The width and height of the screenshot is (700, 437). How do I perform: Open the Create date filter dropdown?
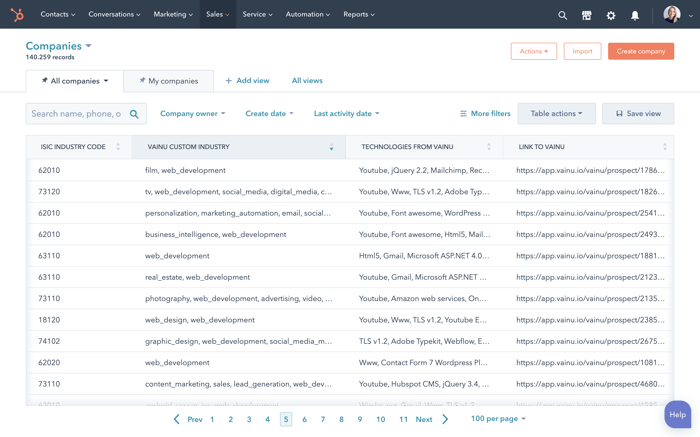(x=269, y=114)
